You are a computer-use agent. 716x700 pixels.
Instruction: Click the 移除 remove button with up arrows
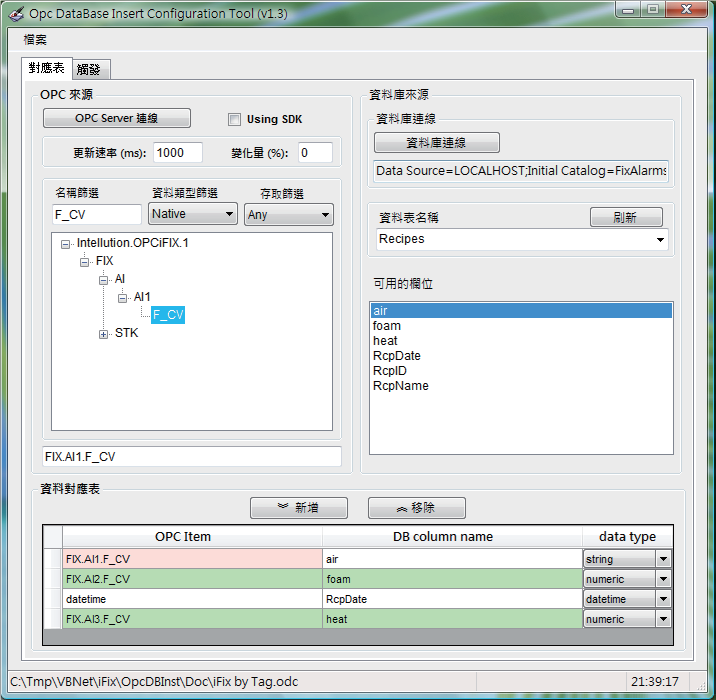(416, 508)
